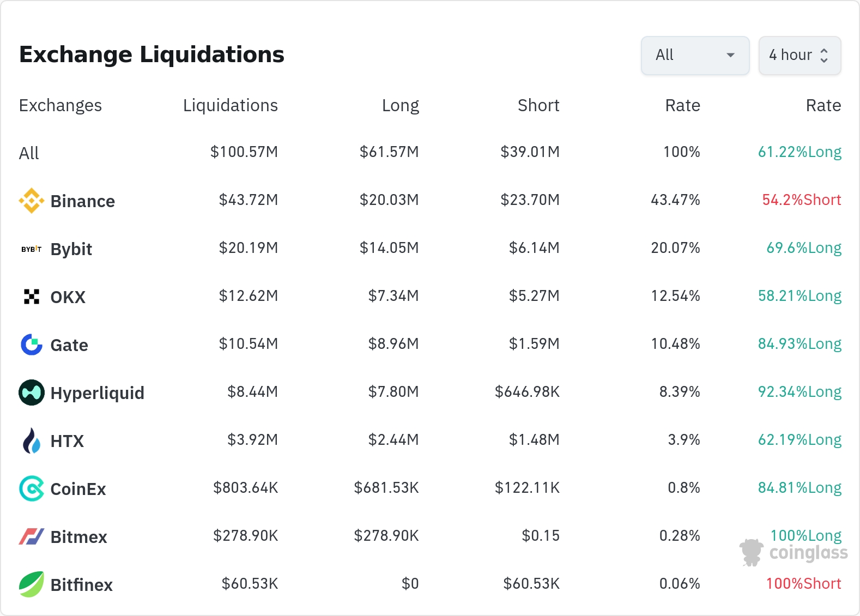Screen dimensions: 860x616
Task: Select the All exchanges summary row
Action: pyautogui.click(x=29, y=153)
